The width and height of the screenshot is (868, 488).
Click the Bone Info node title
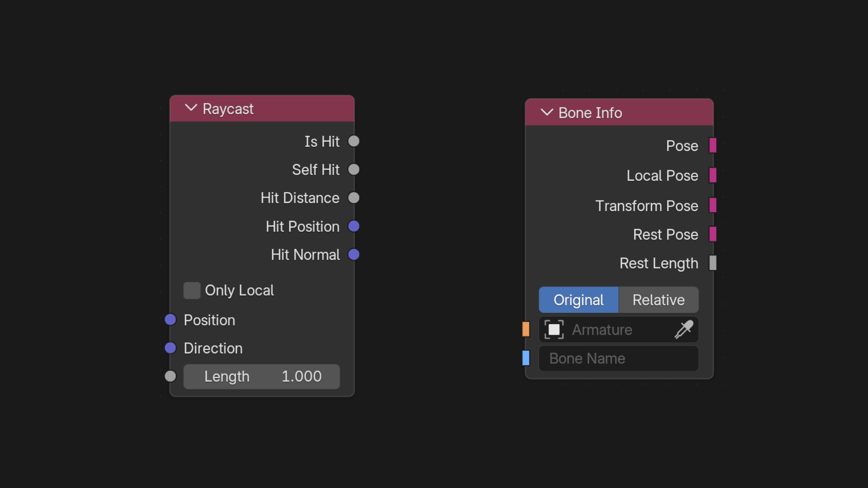(590, 113)
